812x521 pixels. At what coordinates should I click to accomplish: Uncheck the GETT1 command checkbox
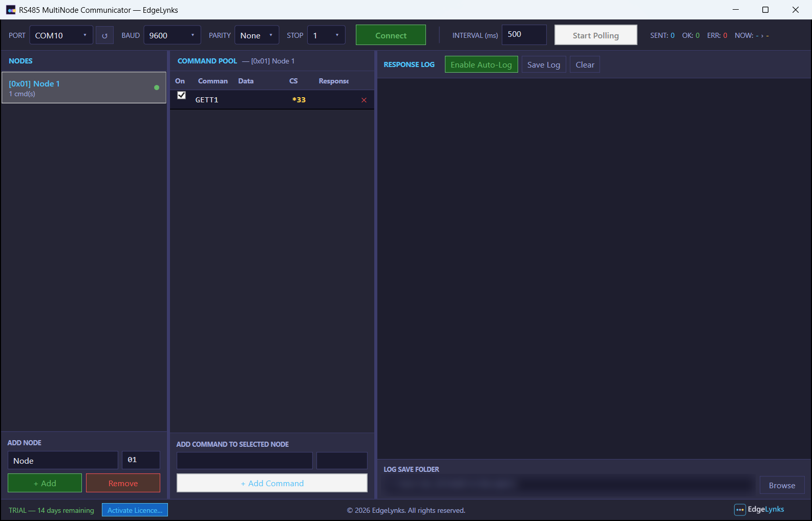[181, 95]
